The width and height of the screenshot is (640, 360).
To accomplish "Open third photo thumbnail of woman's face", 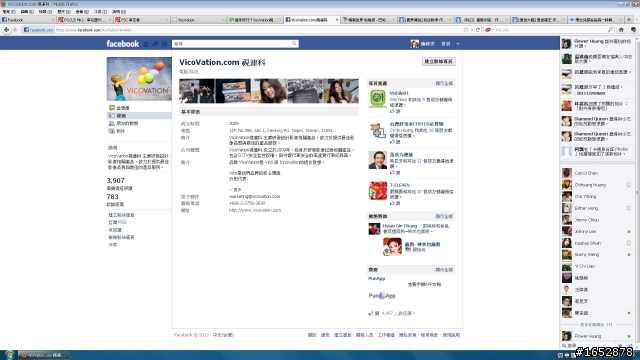I will tap(269, 91).
